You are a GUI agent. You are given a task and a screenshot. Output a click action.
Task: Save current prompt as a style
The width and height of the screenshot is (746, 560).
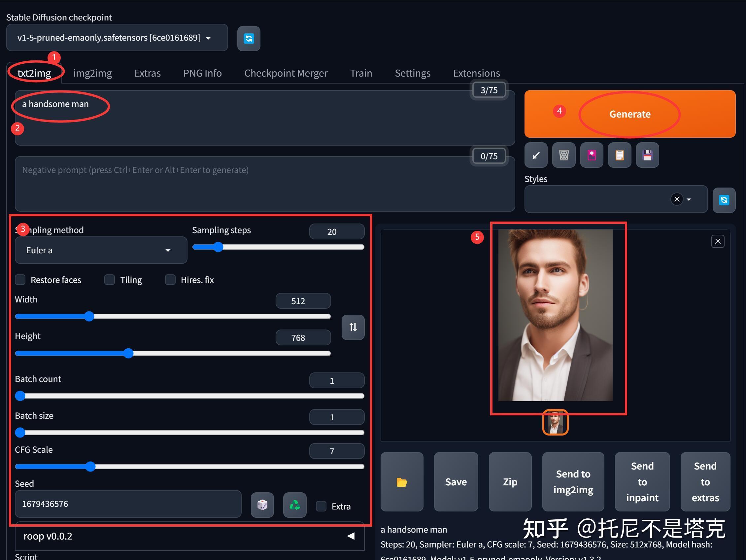pyautogui.click(x=648, y=155)
